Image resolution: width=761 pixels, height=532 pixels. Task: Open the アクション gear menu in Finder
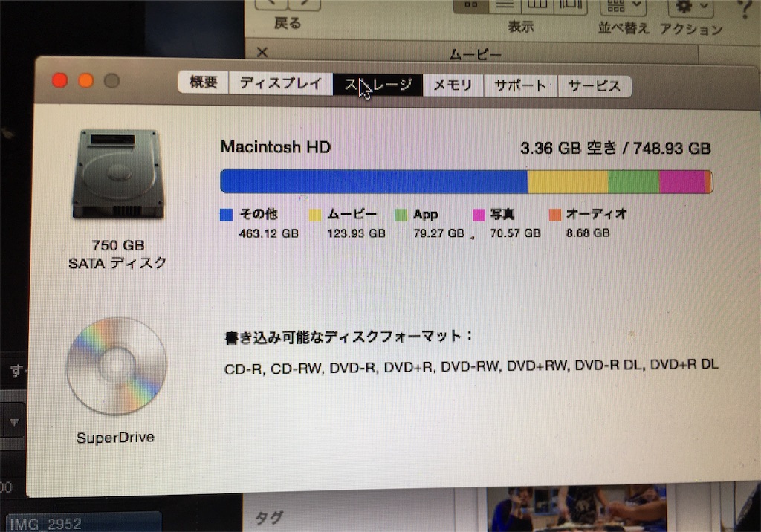690,7
